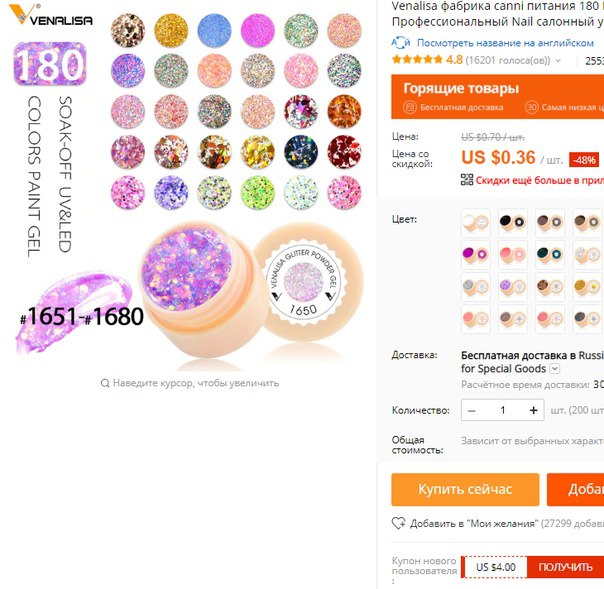Click the five-star rating icons
This screenshot has width=604, height=589.
(417, 60)
